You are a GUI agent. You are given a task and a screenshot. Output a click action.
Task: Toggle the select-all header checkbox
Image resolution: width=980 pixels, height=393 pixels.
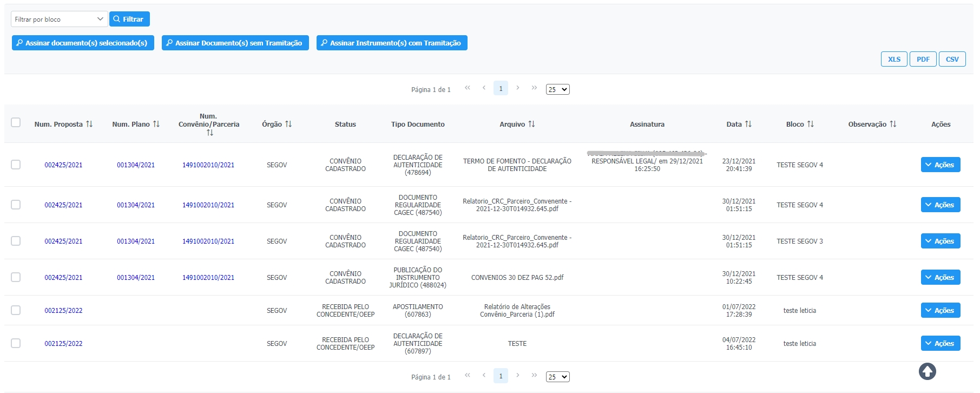coord(16,122)
